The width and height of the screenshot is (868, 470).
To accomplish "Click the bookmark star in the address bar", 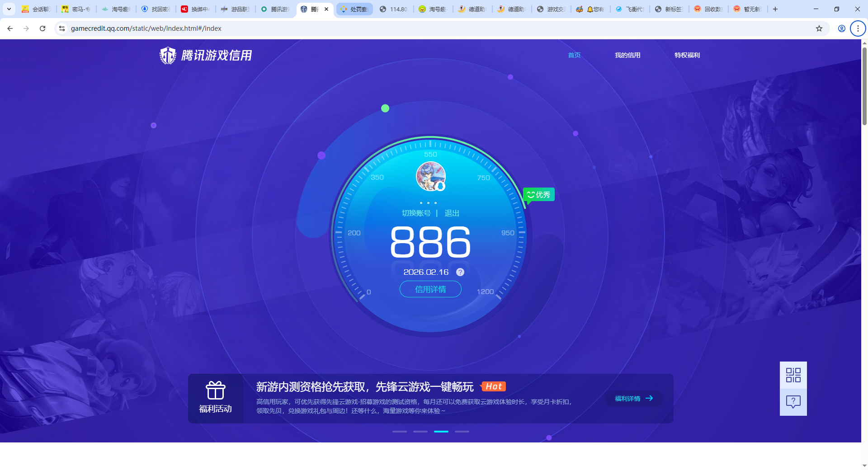I will tap(819, 28).
